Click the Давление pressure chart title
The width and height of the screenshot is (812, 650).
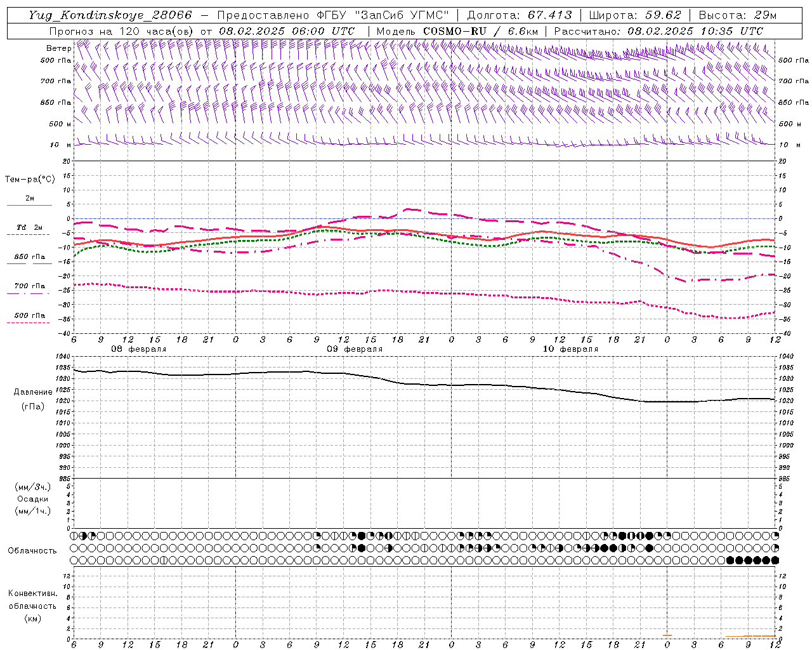pyautogui.click(x=33, y=392)
